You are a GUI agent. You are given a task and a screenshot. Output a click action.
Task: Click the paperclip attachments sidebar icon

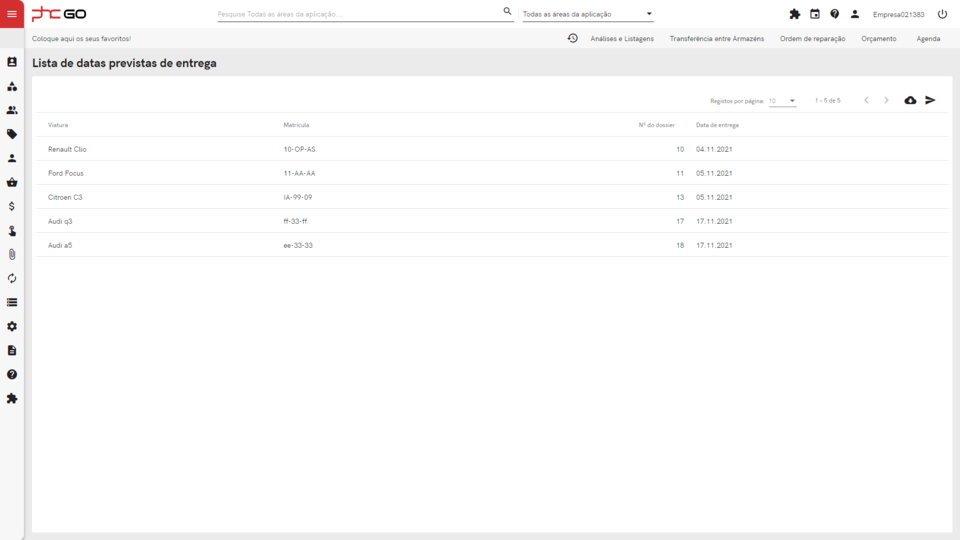tap(12, 254)
